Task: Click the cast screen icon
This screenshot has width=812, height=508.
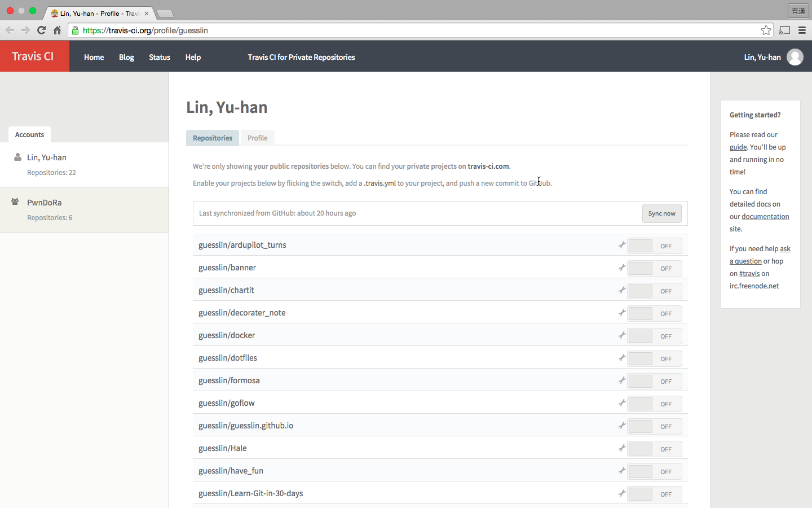Action: click(784, 30)
